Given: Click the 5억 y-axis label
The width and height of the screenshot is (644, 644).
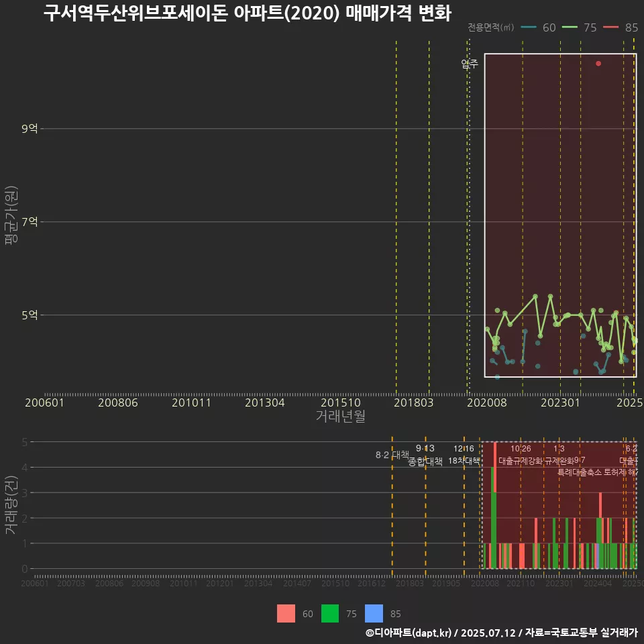Looking at the screenshot, I should [x=30, y=315].
